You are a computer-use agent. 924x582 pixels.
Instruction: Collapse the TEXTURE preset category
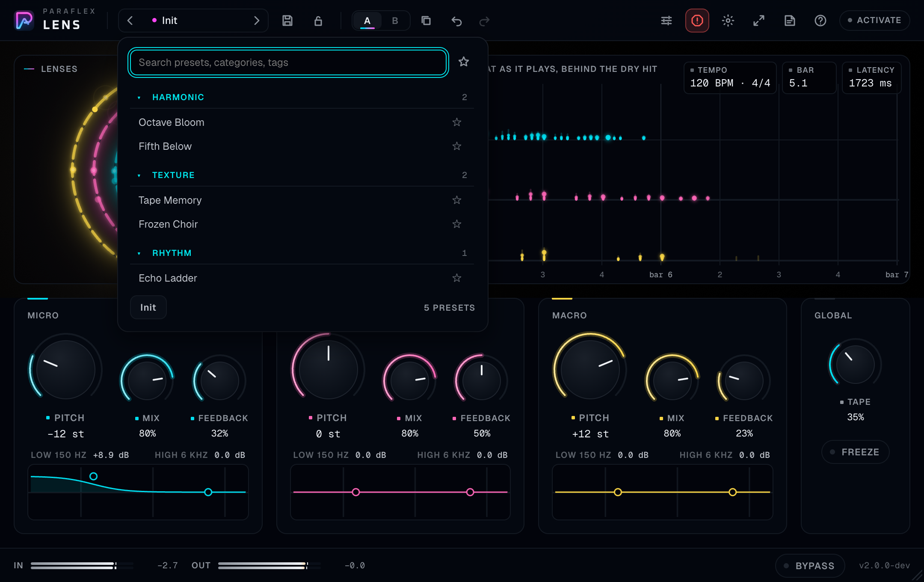click(302, 175)
